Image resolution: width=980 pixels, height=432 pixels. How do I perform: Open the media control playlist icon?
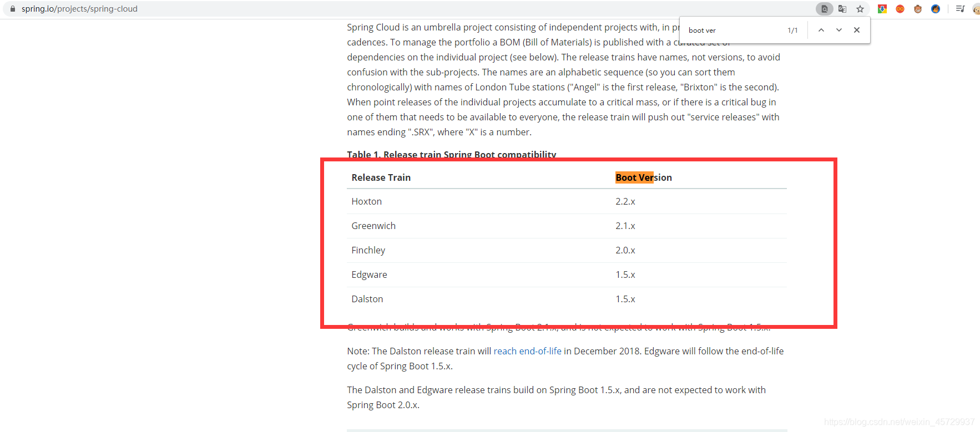(960, 9)
